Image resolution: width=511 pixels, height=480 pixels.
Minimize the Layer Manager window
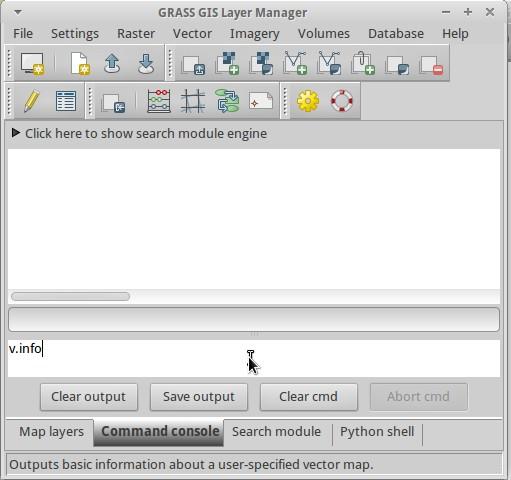coord(446,12)
